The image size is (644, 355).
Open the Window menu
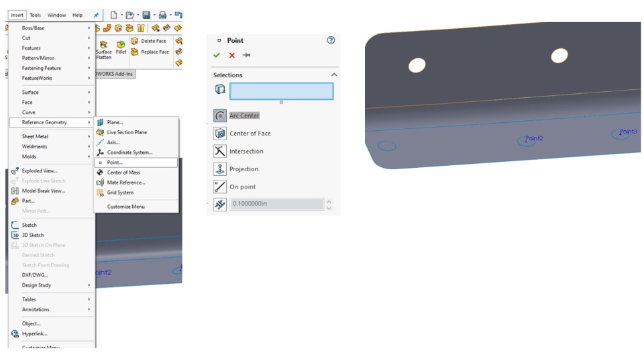(56, 15)
